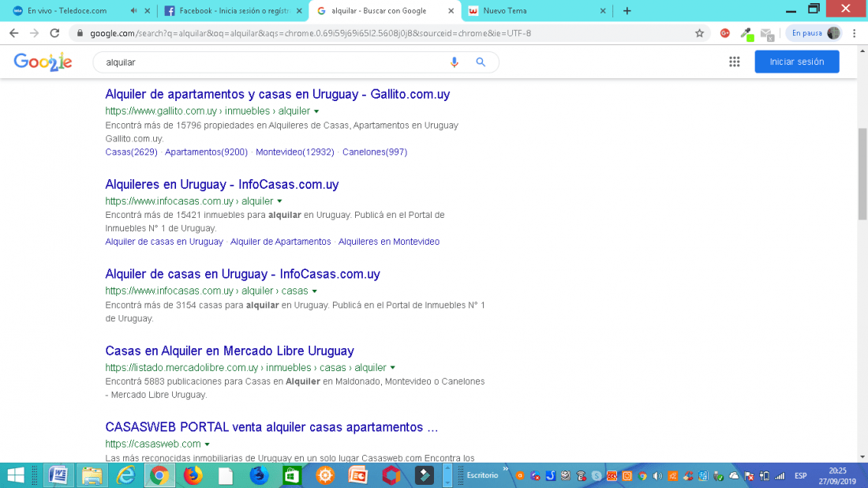Open the Google+ extension icon

724,33
